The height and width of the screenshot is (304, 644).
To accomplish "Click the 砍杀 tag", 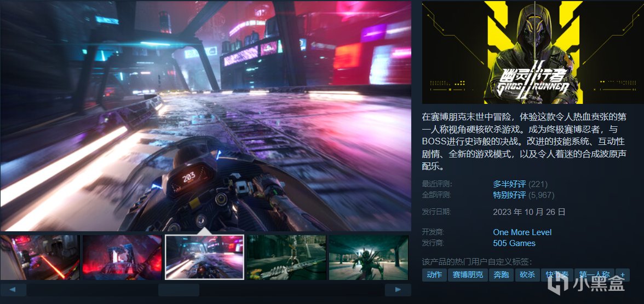I will [x=527, y=275].
